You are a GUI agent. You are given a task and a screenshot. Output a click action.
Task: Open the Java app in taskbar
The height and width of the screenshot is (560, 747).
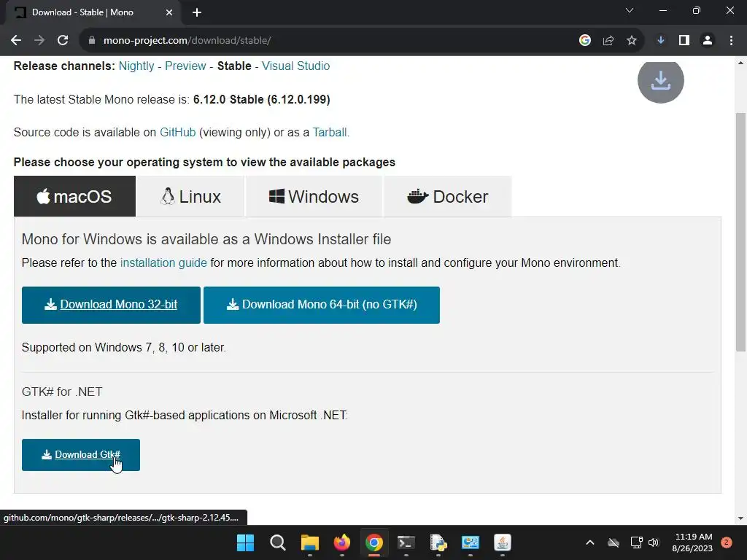pos(502,542)
